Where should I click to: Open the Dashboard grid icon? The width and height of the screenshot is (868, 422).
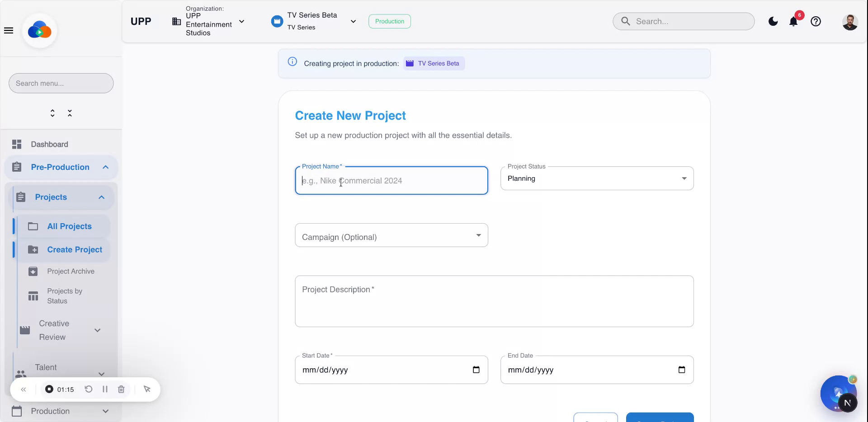[17, 144]
